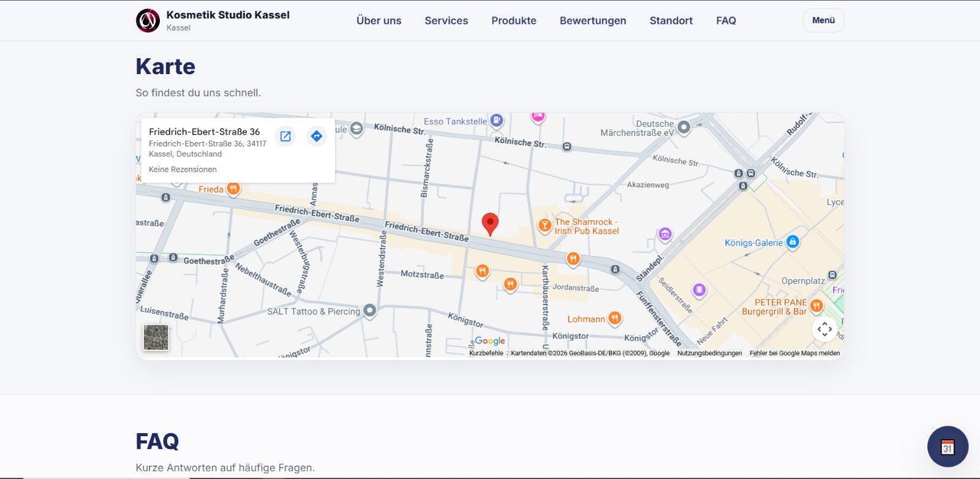Open the calendar booking floating button
The height and width of the screenshot is (479, 980).
[948, 447]
